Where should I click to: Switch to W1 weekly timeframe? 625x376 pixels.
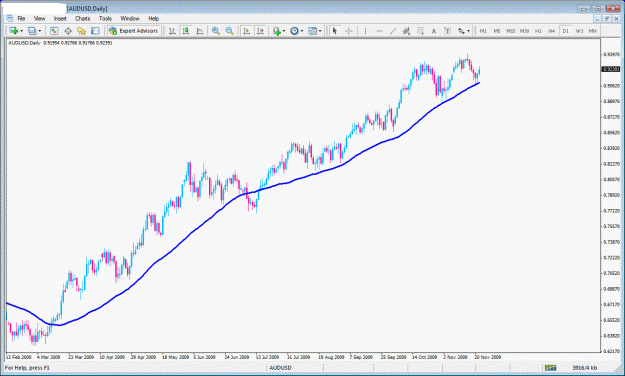click(x=579, y=31)
